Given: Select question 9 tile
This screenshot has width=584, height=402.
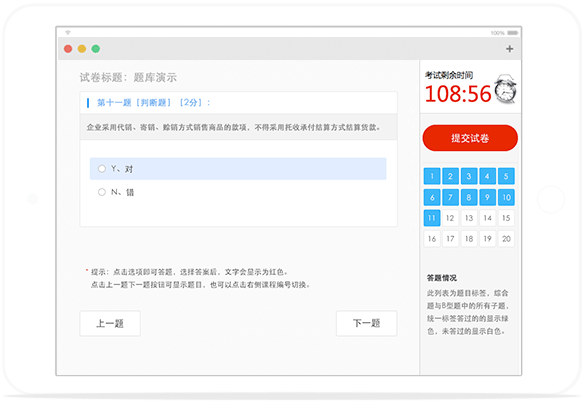Looking at the screenshot, I should [x=488, y=197].
